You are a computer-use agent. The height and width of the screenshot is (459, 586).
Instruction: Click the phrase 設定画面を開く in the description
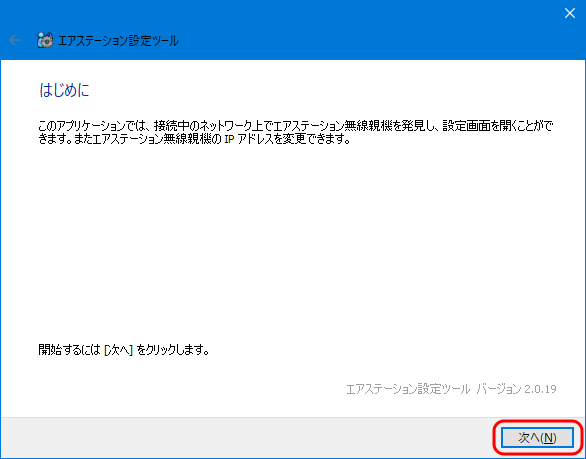point(479,126)
